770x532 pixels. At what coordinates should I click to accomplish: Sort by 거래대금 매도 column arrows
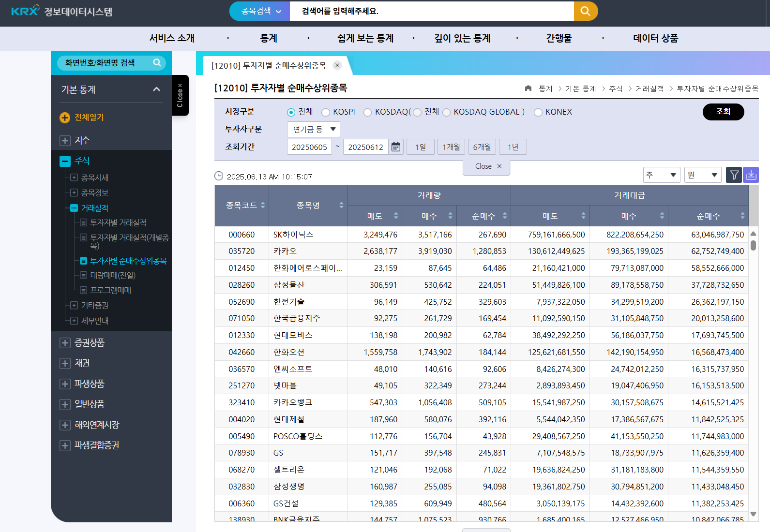coord(583,216)
